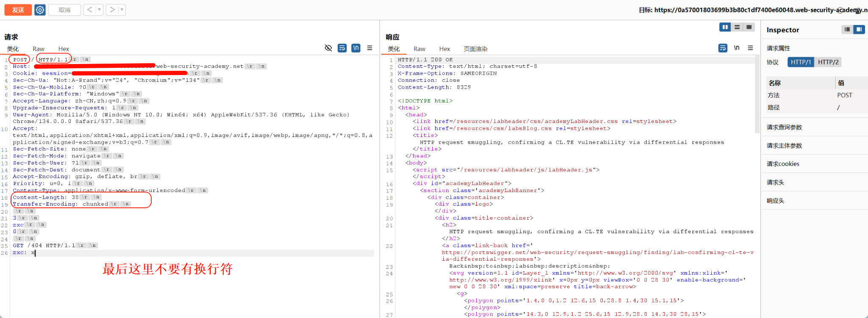Open dropdown beside the forward arrow
The image size is (868, 318).
(x=122, y=9)
